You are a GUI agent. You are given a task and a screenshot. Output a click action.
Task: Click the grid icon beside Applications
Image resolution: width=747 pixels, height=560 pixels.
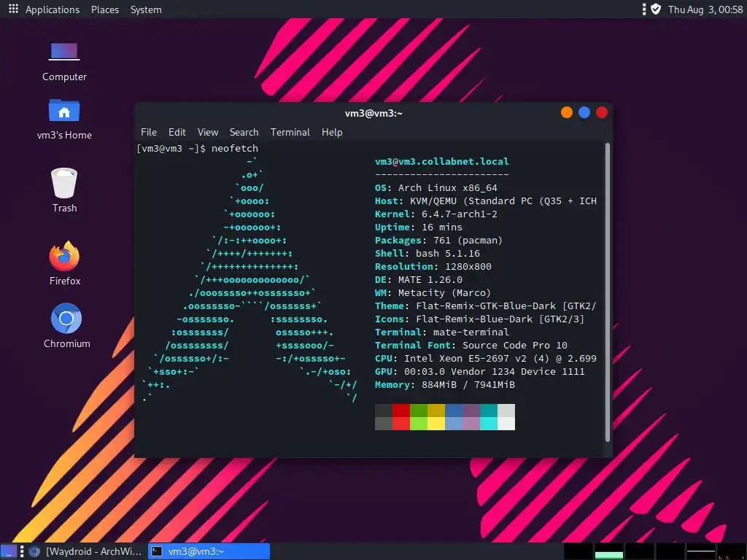point(13,9)
